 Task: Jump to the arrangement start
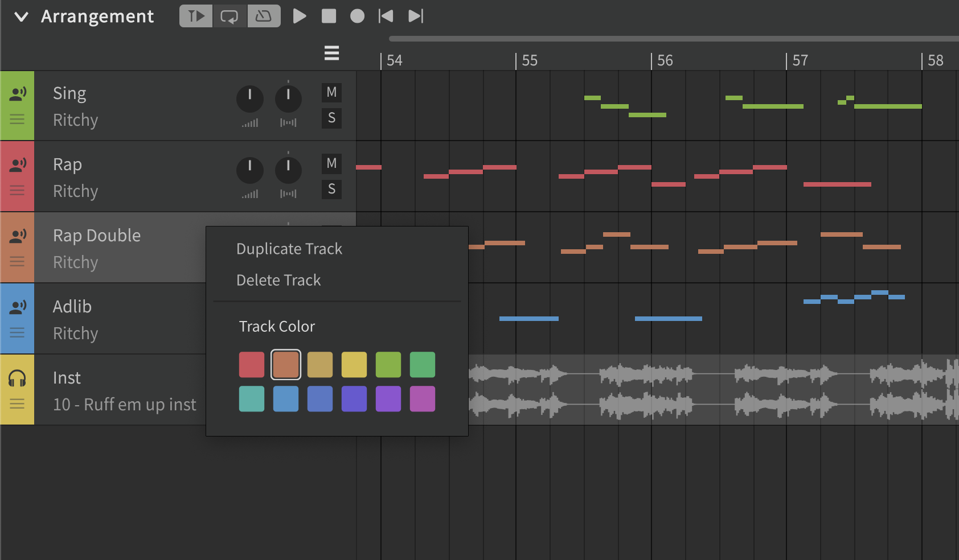pos(386,16)
